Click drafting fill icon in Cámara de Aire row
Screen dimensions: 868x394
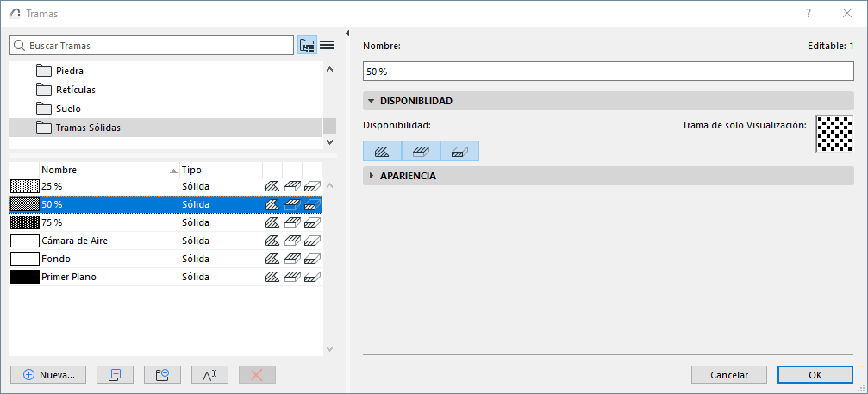272,241
